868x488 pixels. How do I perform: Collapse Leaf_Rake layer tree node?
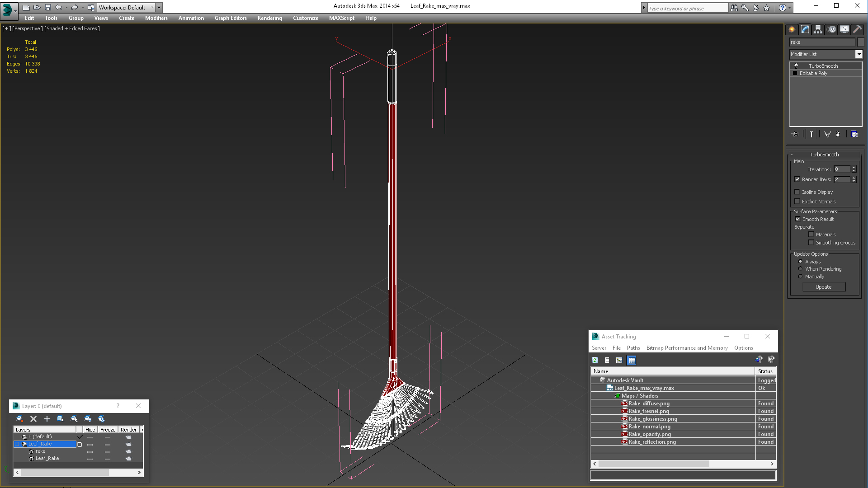[17, 444]
